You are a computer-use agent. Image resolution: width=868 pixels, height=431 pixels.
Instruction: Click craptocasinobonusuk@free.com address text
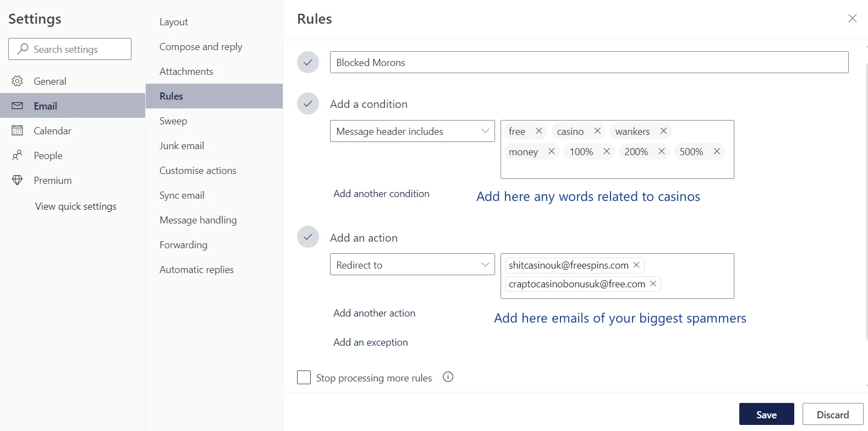(577, 284)
